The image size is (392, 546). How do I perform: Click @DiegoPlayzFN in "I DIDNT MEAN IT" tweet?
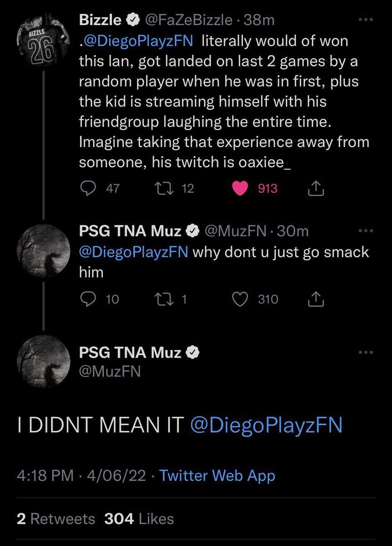(x=266, y=426)
